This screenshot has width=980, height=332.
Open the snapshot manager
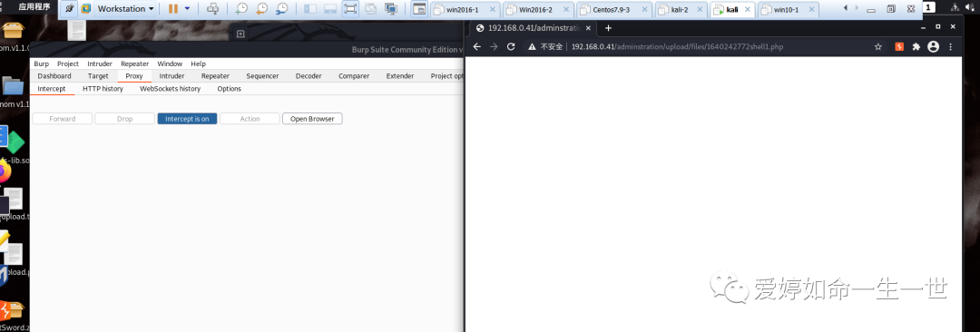(282, 9)
